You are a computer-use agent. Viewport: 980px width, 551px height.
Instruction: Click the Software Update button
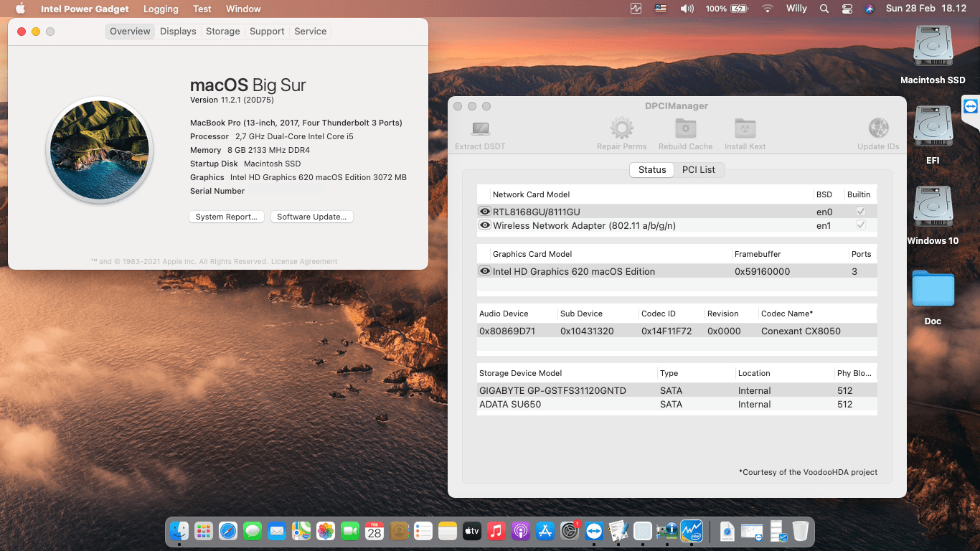tap(311, 216)
